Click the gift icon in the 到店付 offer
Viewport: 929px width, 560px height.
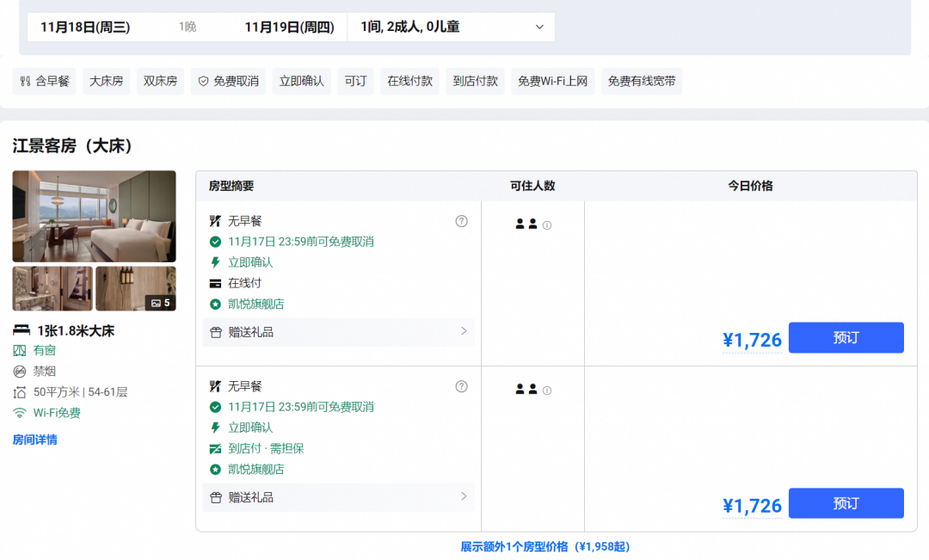pos(216,498)
